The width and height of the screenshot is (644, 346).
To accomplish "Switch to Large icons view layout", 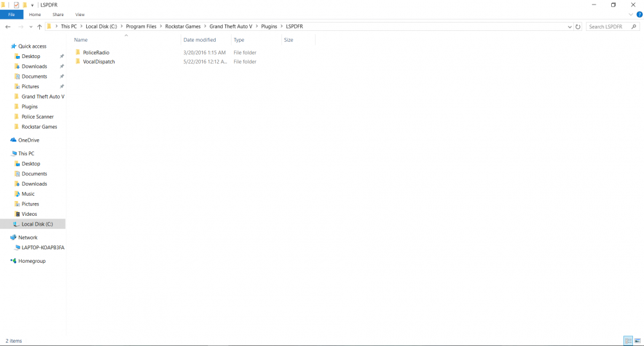I will point(638,341).
